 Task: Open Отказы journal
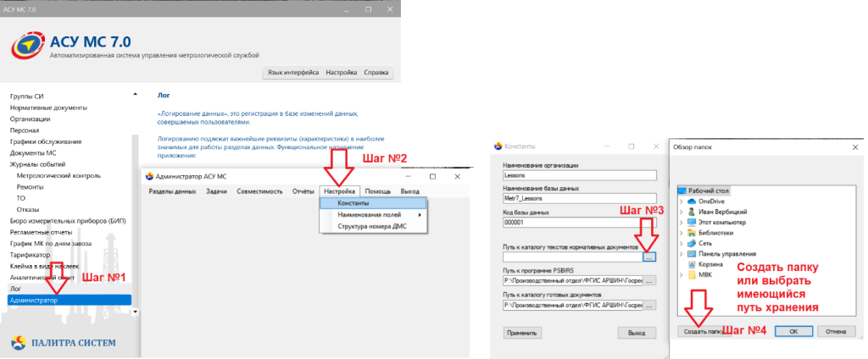coord(28,210)
